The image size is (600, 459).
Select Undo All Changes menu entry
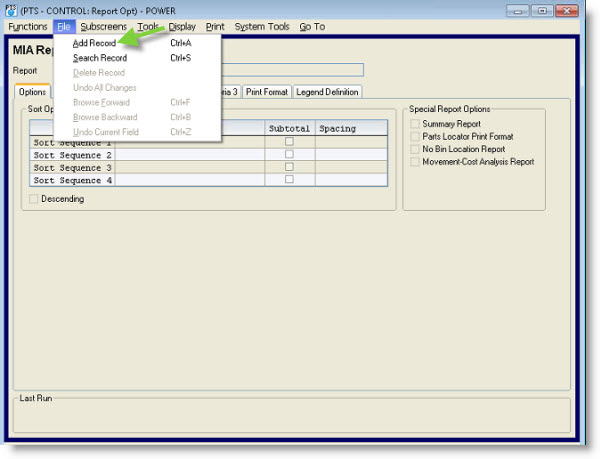[x=137, y=88]
